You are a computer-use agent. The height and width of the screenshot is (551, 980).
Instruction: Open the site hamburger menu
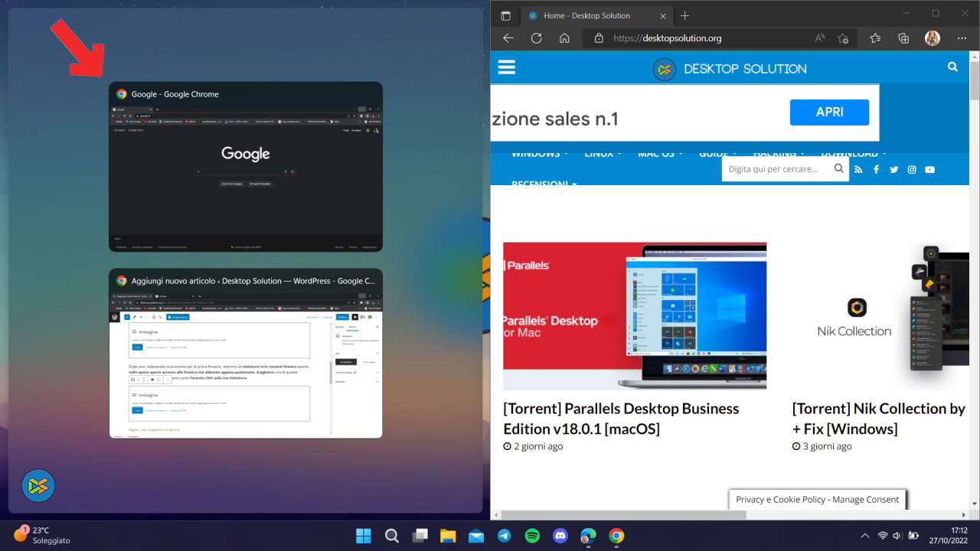click(507, 67)
